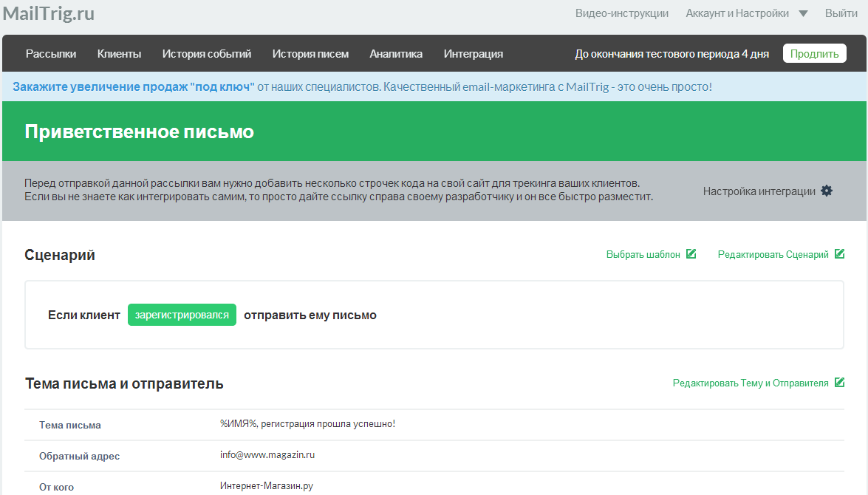Switch to История писем
The image size is (868, 495).
pos(310,54)
